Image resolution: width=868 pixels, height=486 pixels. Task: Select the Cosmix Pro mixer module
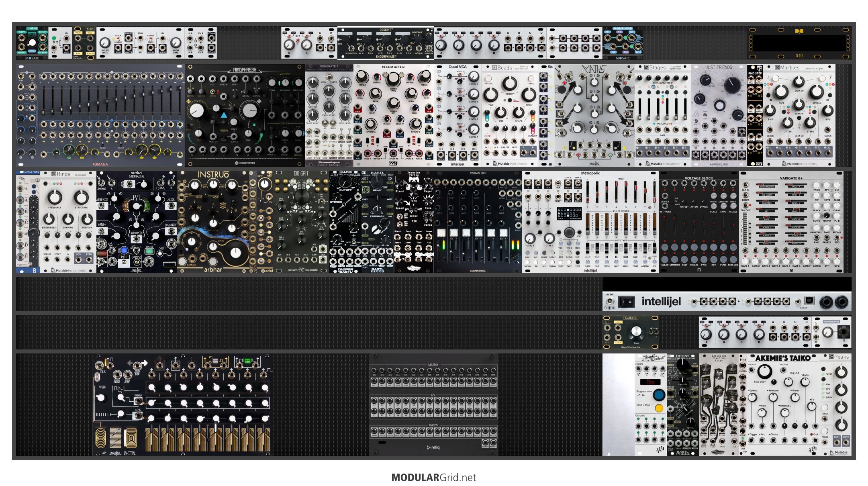pos(478,222)
